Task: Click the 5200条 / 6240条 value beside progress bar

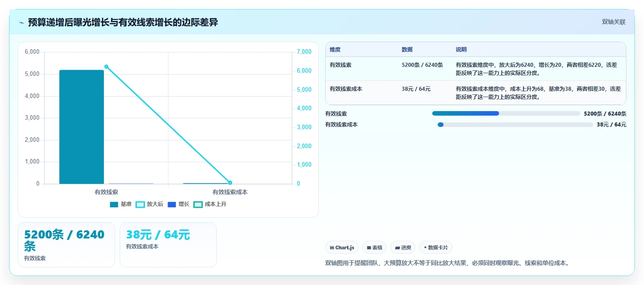Action: (x=605, y=114)
